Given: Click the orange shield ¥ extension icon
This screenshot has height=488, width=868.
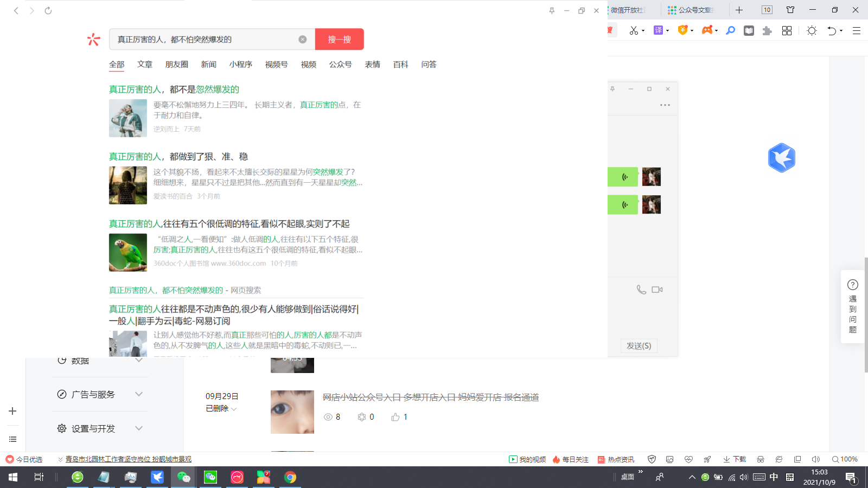Looking at the screenshot, I should (683, 30).
